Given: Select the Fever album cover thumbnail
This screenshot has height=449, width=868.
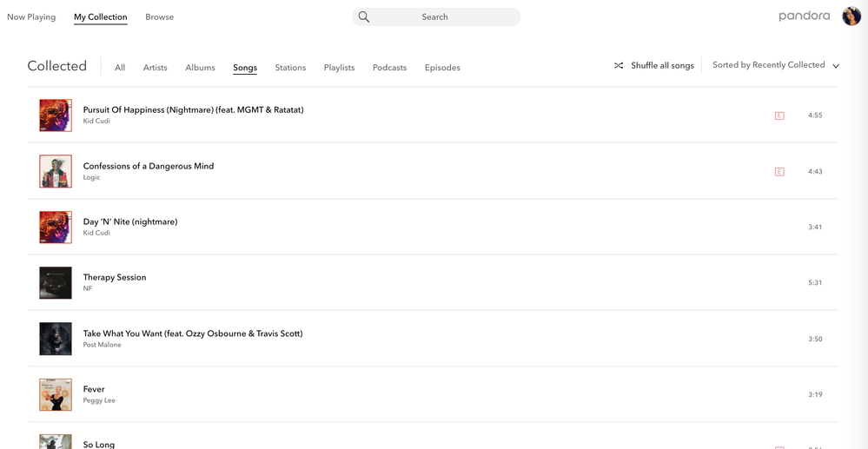Looking at the screenshot, I should tap(56, 395).
